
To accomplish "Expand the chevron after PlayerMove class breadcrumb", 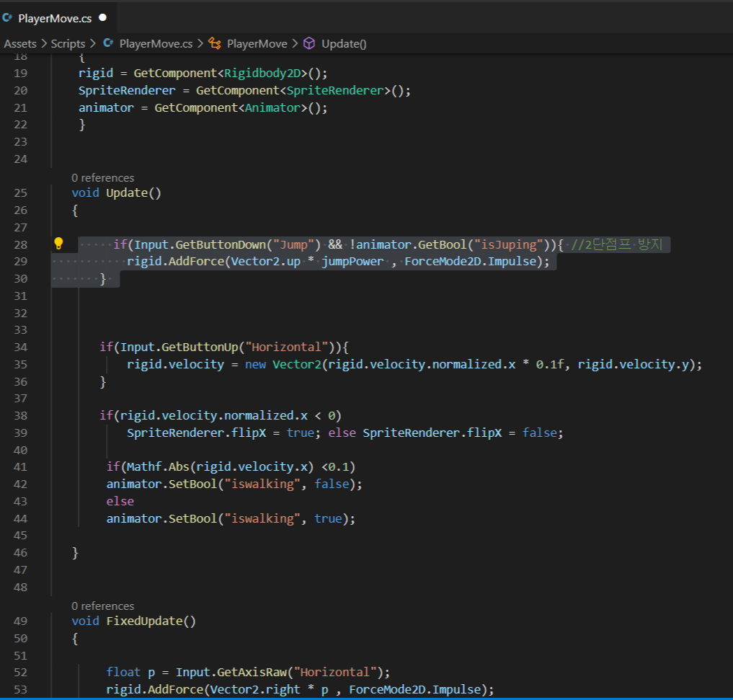I will [x=295, y=43].
